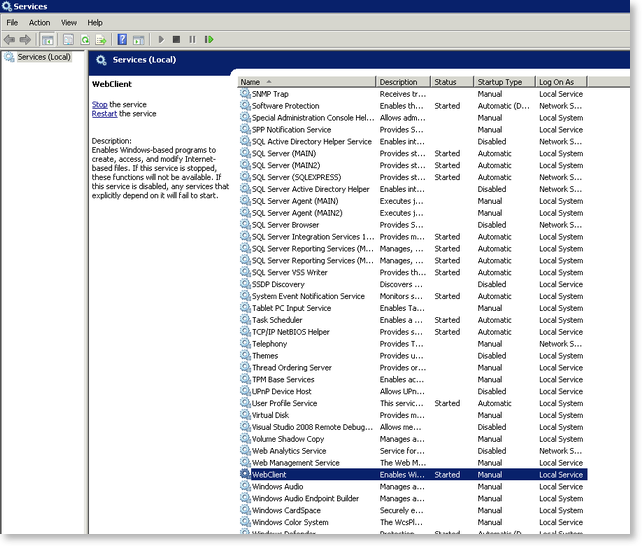Select User Profile Service row

pos(414,403)
